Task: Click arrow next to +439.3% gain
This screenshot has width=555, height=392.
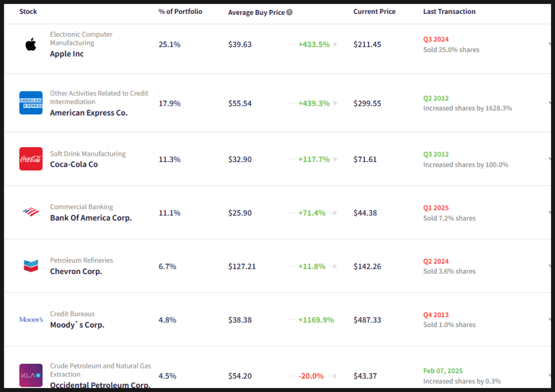Action: 335,103
